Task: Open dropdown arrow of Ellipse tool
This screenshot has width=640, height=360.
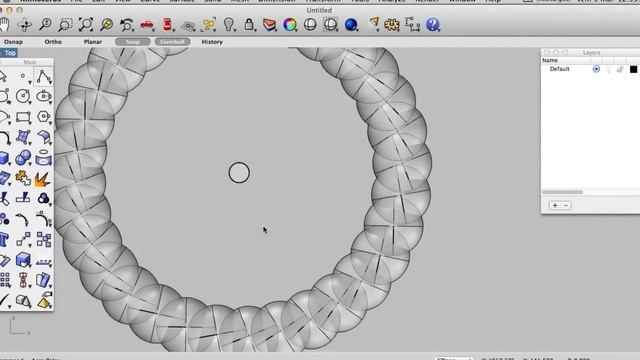Action: click(50, 102)
